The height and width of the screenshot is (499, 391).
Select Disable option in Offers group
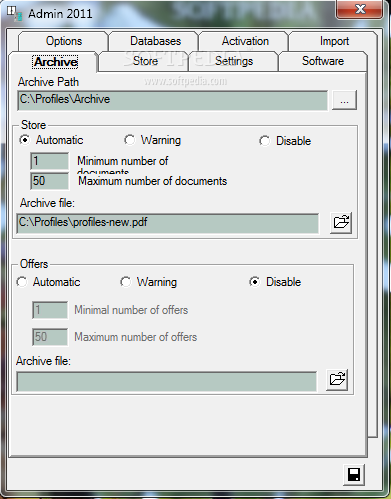coord(275,282)
